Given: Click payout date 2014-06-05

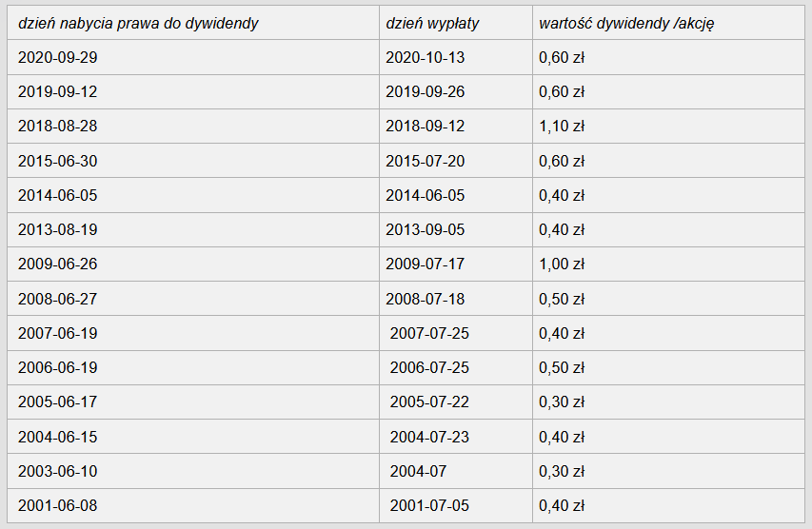Looking at the screenshot, I should tap(426, 196).
